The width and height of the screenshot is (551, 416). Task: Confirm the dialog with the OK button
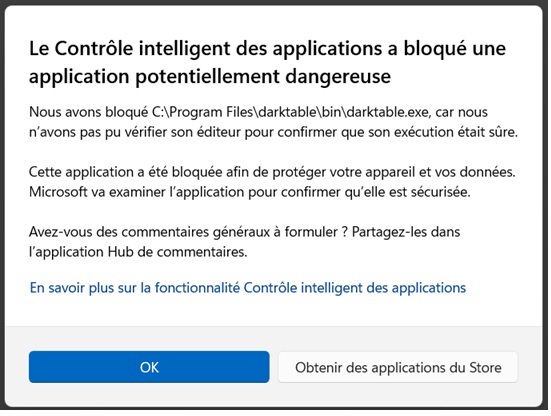click(x=149, y=367)
